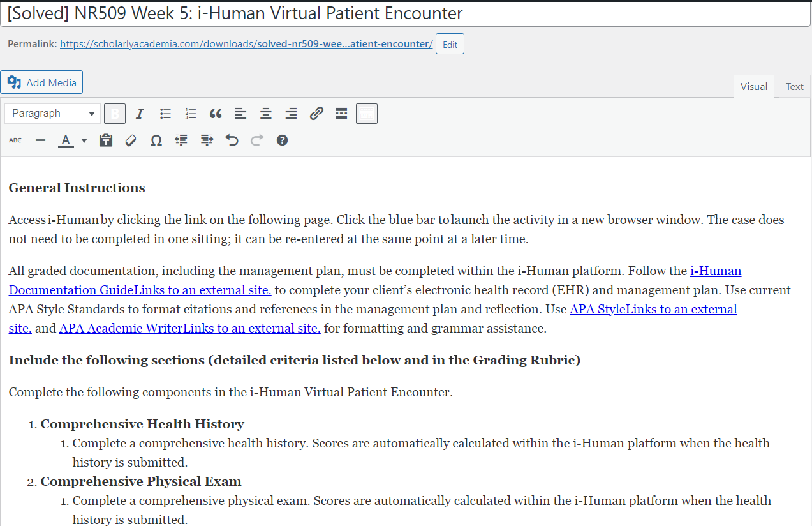Insert a bulleted list
Viewport: 812px width, 526px height.
pyautogui.click(x=165, y=114)
